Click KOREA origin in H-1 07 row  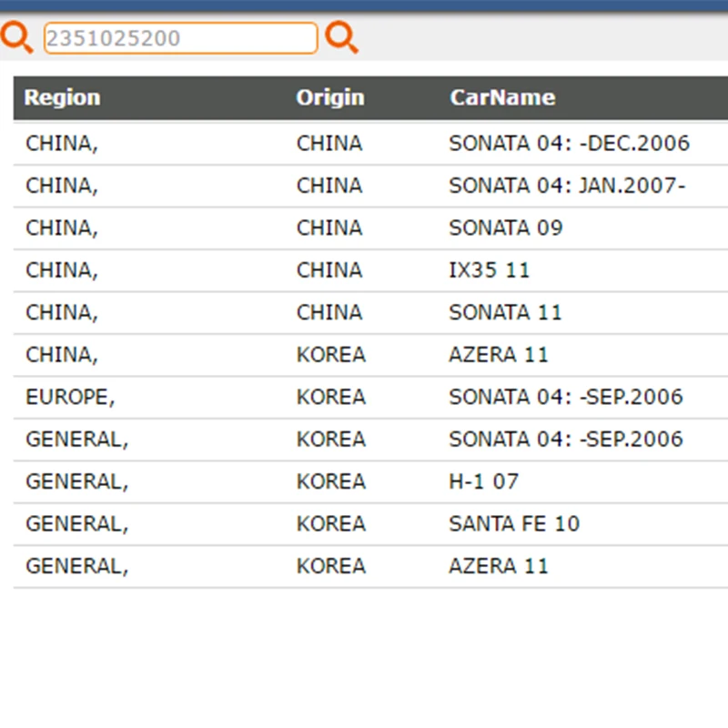[x=331, y=481]
